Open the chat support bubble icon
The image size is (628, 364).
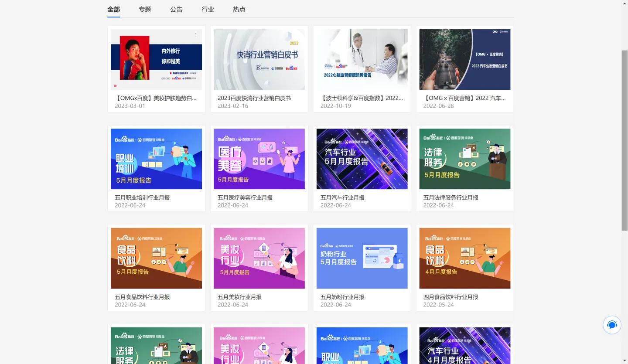612,325
